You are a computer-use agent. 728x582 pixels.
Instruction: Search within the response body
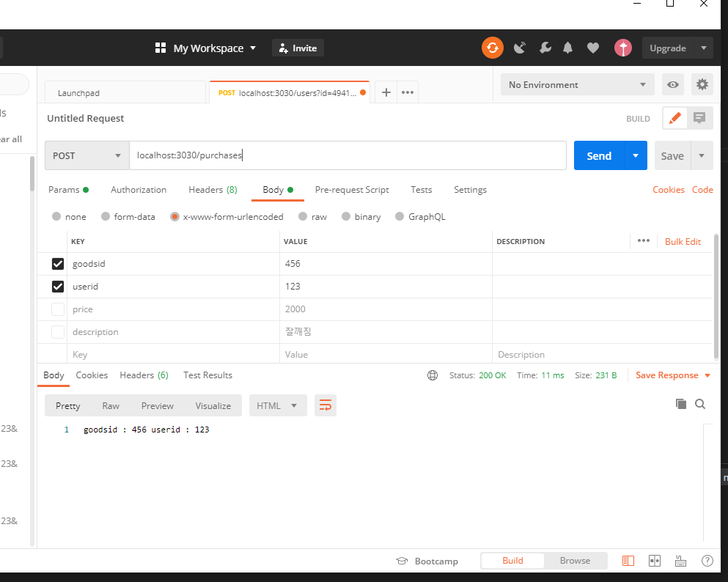700,404
